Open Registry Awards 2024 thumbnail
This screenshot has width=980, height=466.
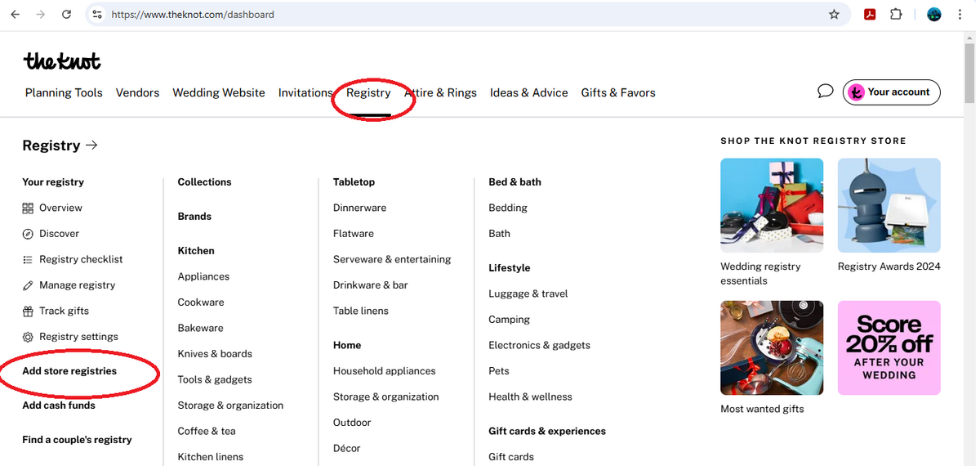click(889, 205)
